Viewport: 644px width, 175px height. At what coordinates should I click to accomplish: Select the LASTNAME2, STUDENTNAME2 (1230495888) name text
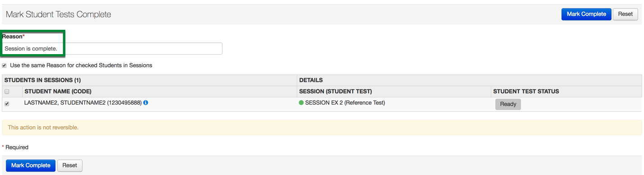click(x=83, y=103)
